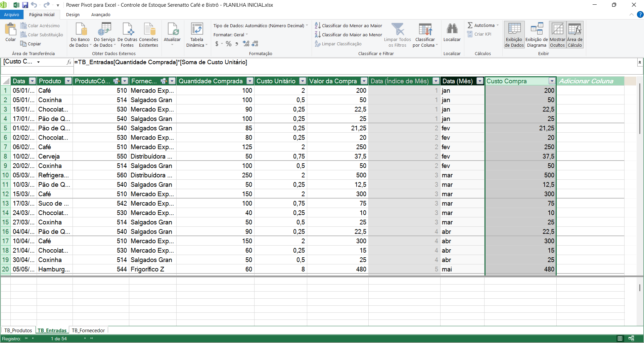Click Limpar Todos os Filtros icon
This screenshot has width=644, height=343.
point(398,29)
